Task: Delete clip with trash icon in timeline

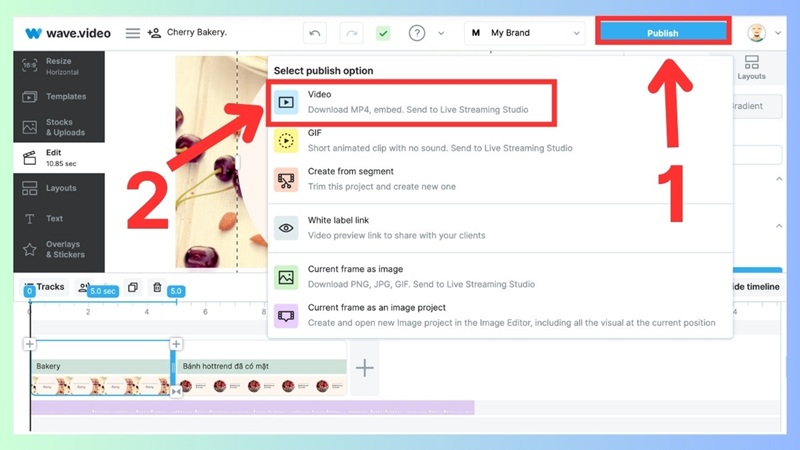Action: (x=157, y=288)
